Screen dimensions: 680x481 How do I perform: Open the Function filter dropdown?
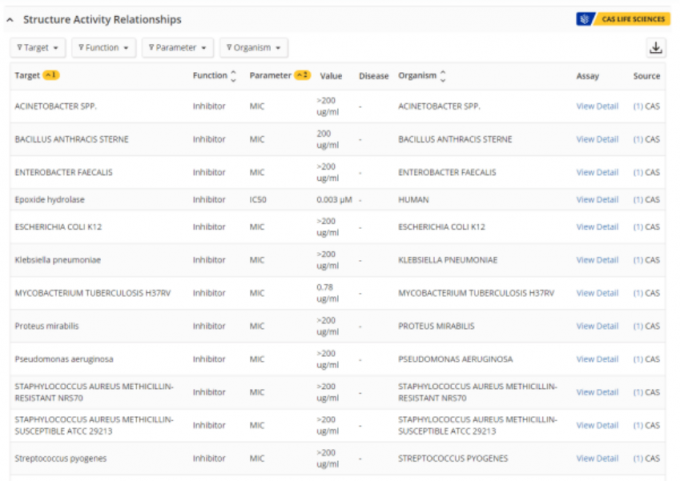point(105,48)
